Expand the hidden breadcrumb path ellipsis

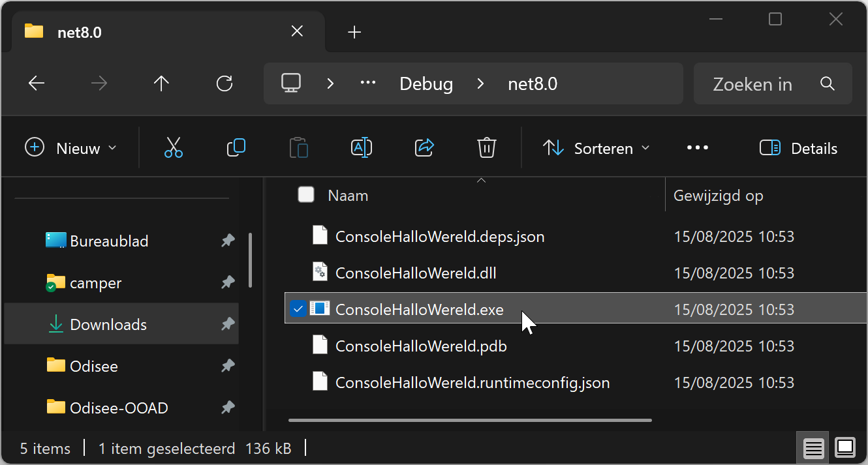[x=369, y=83]
